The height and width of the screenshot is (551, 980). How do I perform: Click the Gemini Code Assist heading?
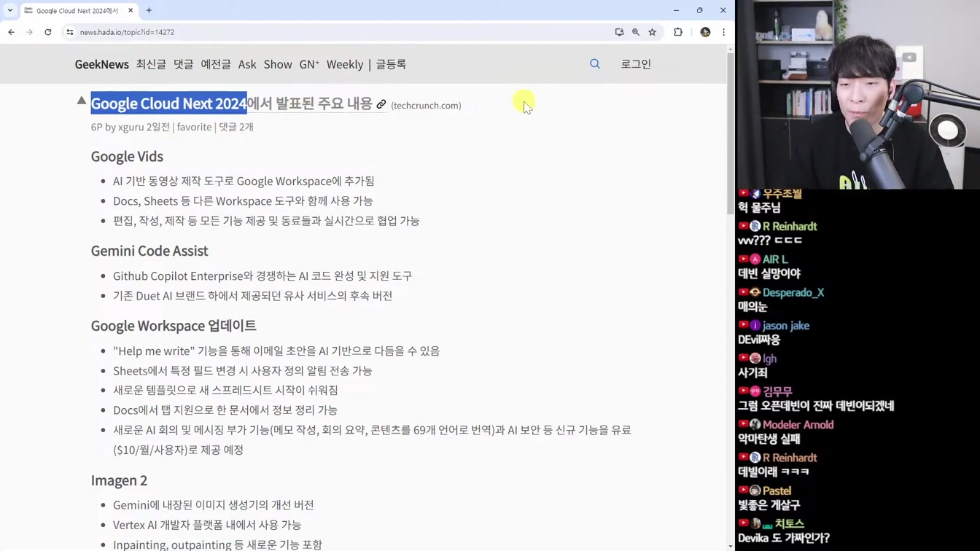point(149,251)
